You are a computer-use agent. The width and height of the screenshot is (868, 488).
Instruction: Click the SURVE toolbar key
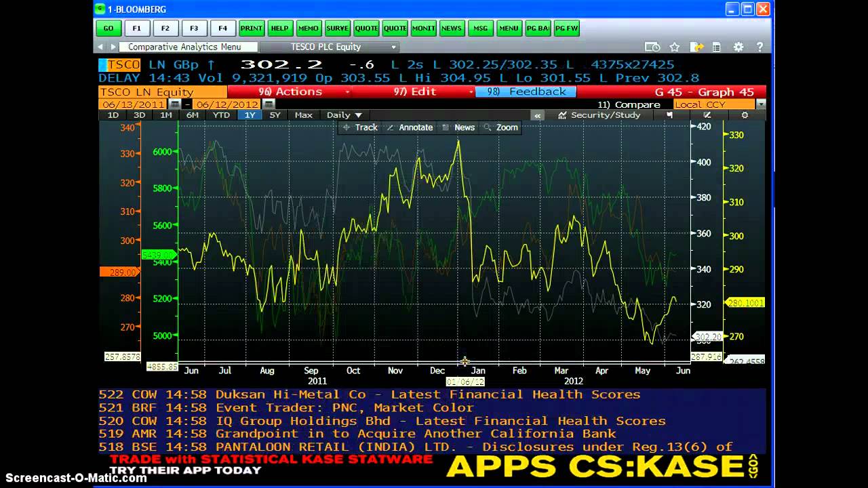pyautogui.click(x=337, y=28)
